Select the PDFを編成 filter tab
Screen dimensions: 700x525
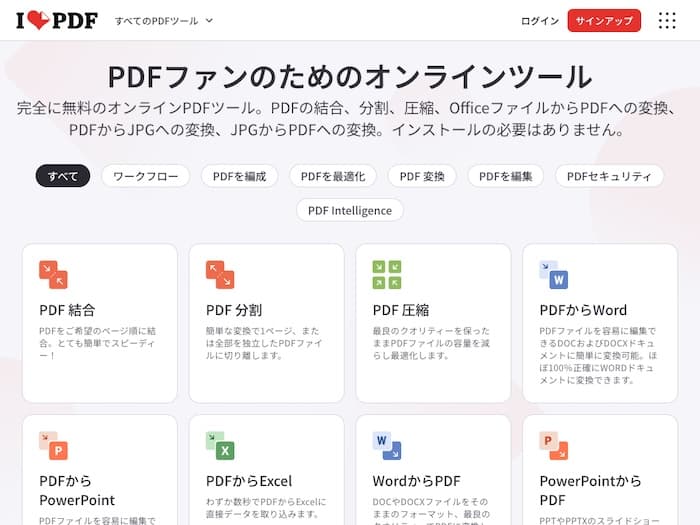pyautogui.click(x=239, y=176)
